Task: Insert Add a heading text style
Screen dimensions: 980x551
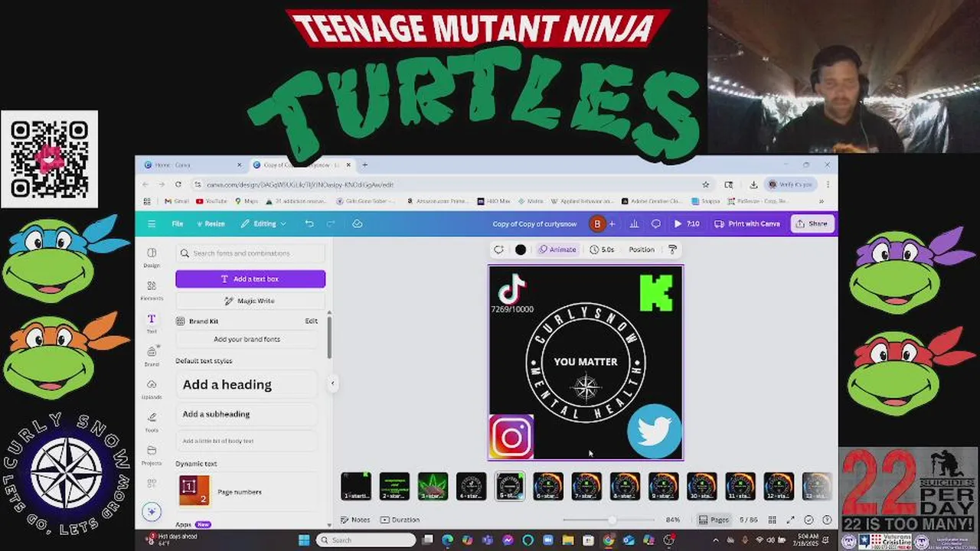Action: click(x=247, y=385)
